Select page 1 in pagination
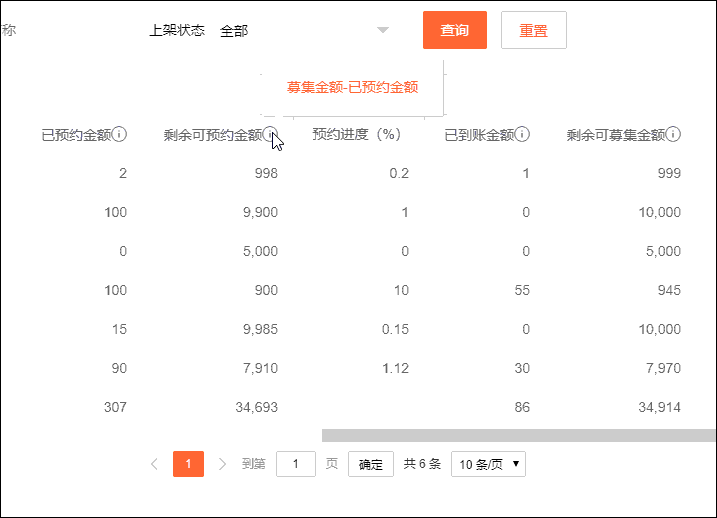Screen dimensions: 717x518 point(188,464)
